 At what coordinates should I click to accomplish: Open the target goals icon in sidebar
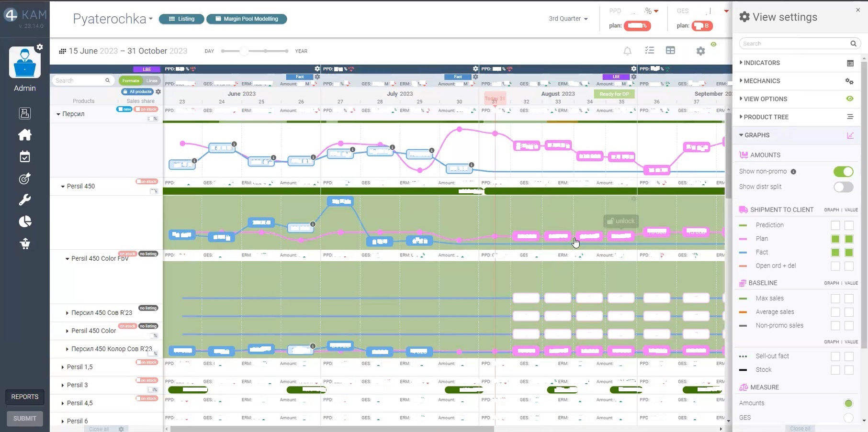click(x=25, y=178)
